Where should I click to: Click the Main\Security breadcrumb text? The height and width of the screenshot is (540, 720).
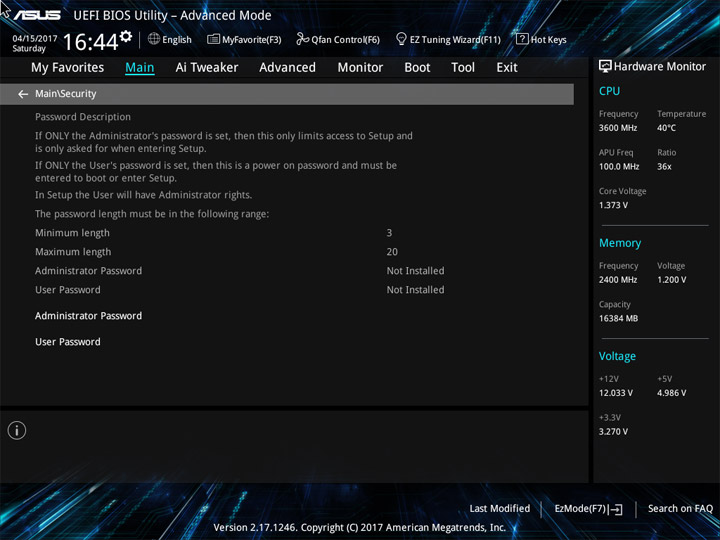click(66, 94)
